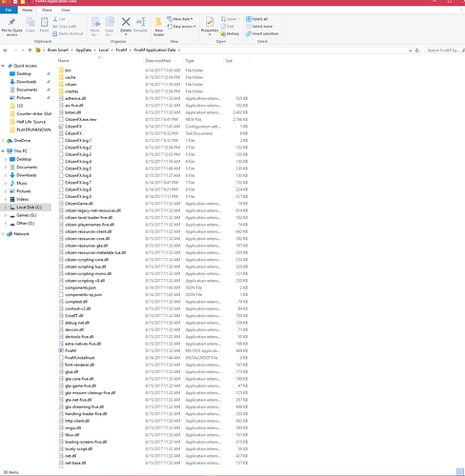Open the address bar history dropdown

pyautogui.click(x=410, y=50)
